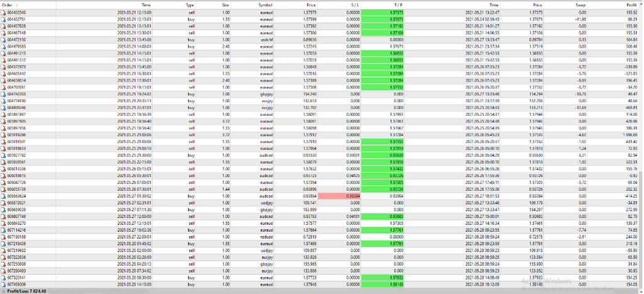Click the profit value 508.48

point(631,47)
